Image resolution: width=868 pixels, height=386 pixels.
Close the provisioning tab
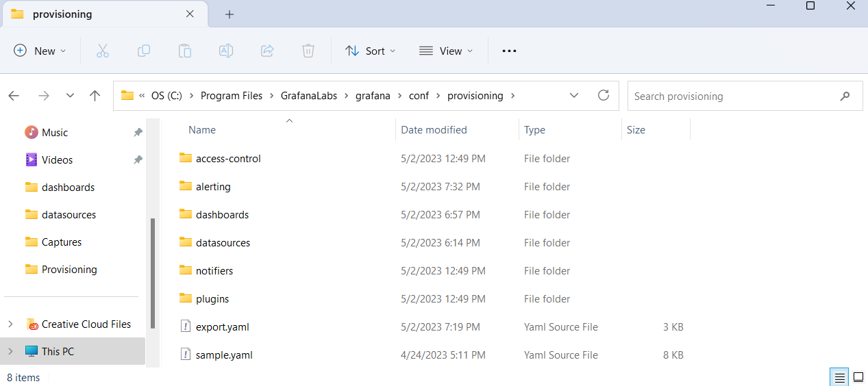tap(189, 14)
